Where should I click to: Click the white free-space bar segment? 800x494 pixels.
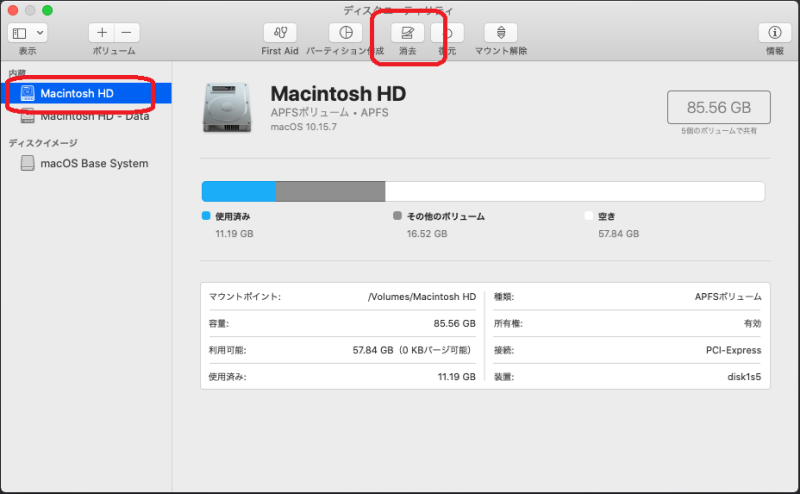[x=575, y=191]
